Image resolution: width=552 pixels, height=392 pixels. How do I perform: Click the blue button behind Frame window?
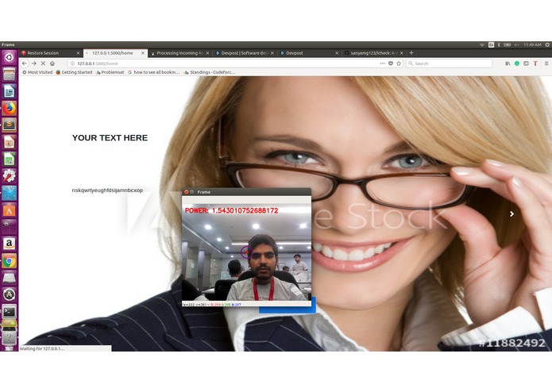pos(288,309)
